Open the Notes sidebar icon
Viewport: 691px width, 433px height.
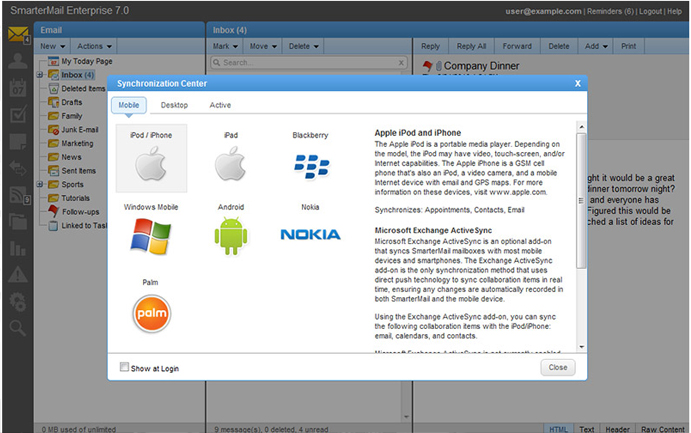point(18,141)
